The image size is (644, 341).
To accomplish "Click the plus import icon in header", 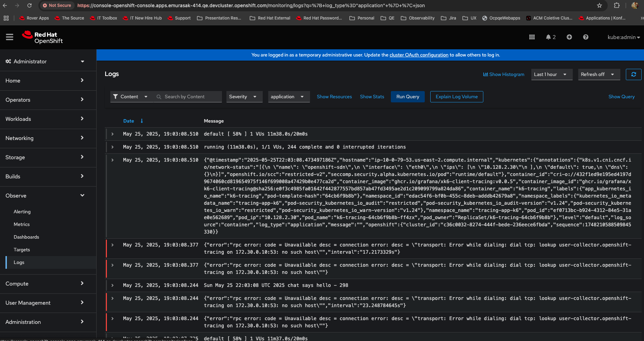I will (x=569, y=37).
